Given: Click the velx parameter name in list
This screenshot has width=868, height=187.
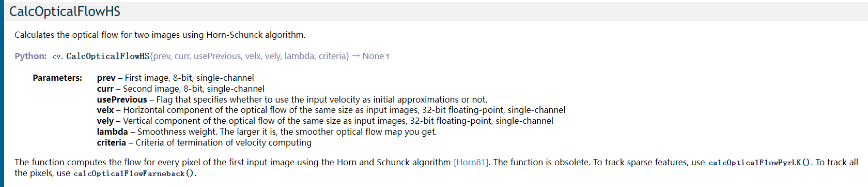Looking at the screenshot, I should point(105,110).
